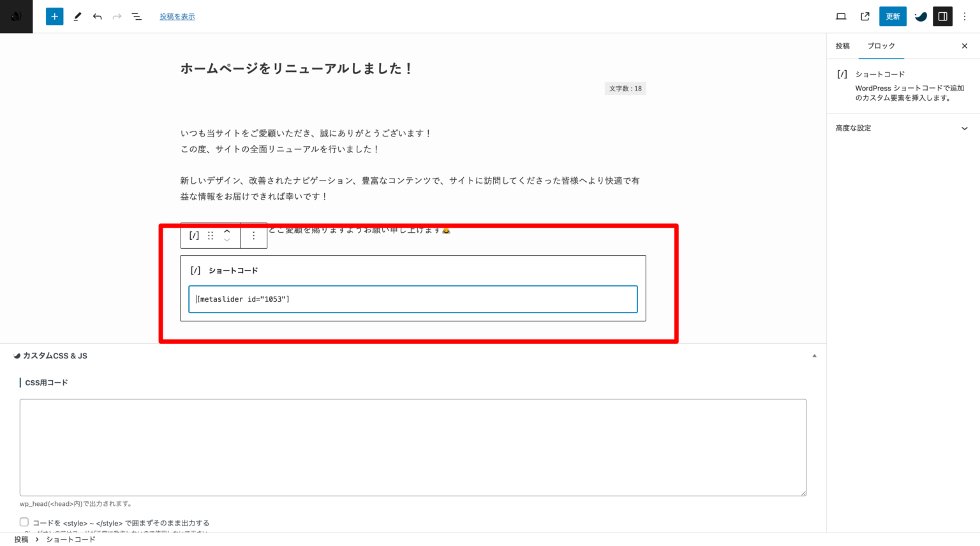Click the undo arrow icon
This screenshot has height=546, width=980.
97,16
